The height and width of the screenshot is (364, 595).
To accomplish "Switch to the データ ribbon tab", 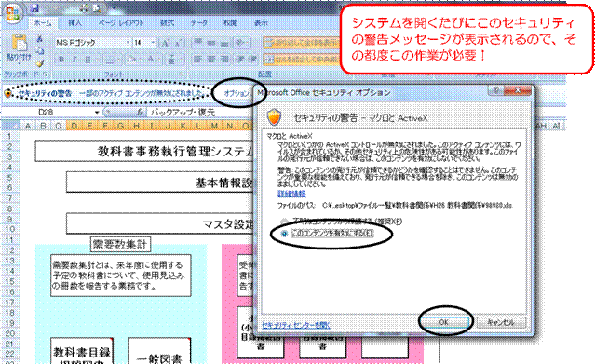I will (199, 22).
